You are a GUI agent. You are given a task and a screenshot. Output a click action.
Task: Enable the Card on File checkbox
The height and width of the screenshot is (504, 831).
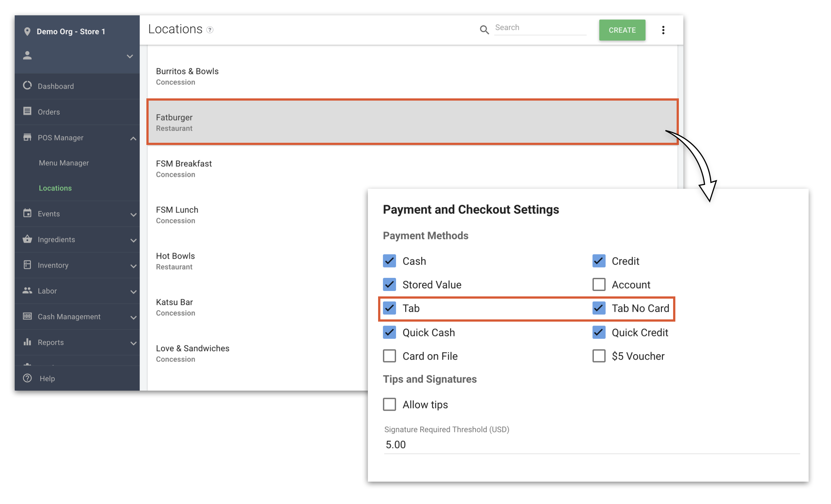390,356
